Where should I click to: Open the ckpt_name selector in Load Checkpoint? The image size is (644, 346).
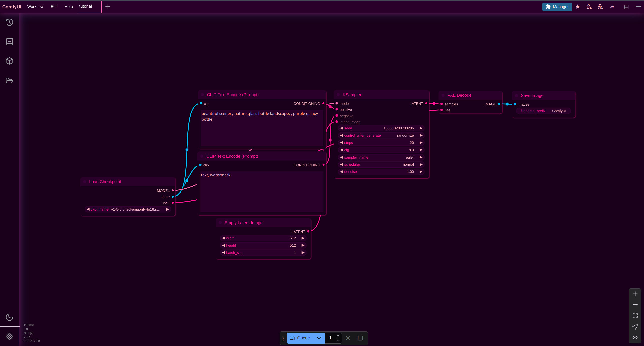click(127, 209)
